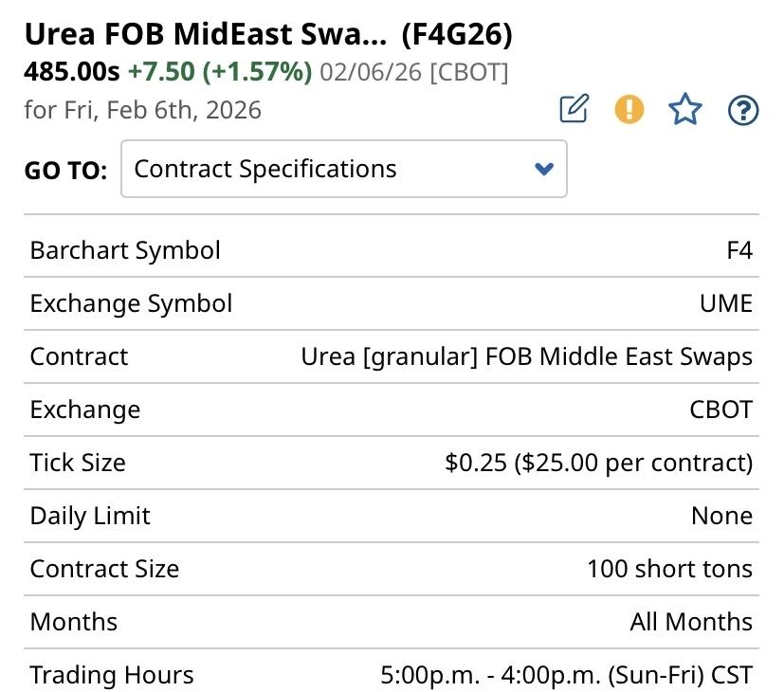The width and height of the screenshot is (784, 692).
Task: Select the Barchart Symbol row label
Action: 125,250
